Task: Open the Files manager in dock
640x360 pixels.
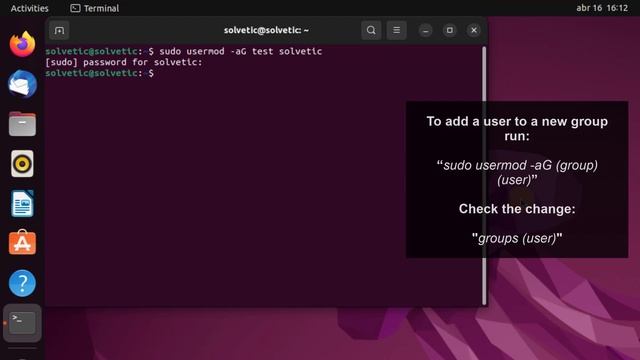Action: pos(22,124)
